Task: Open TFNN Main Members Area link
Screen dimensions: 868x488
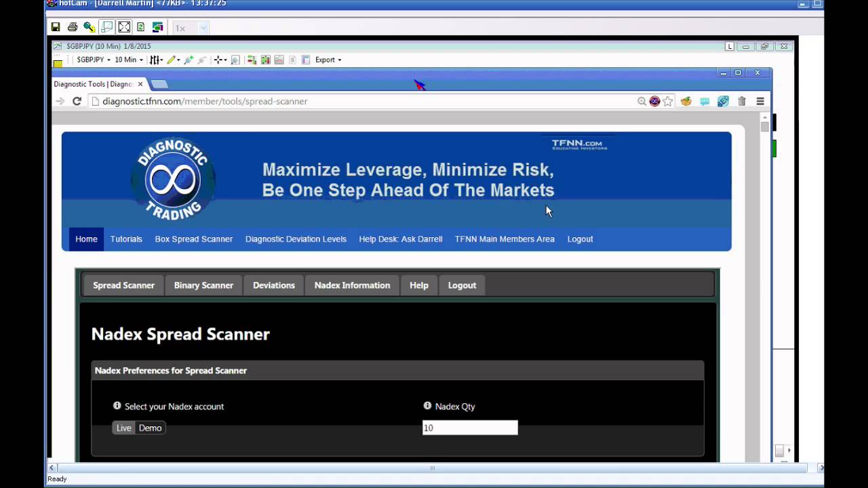Action: coord(505,239)
